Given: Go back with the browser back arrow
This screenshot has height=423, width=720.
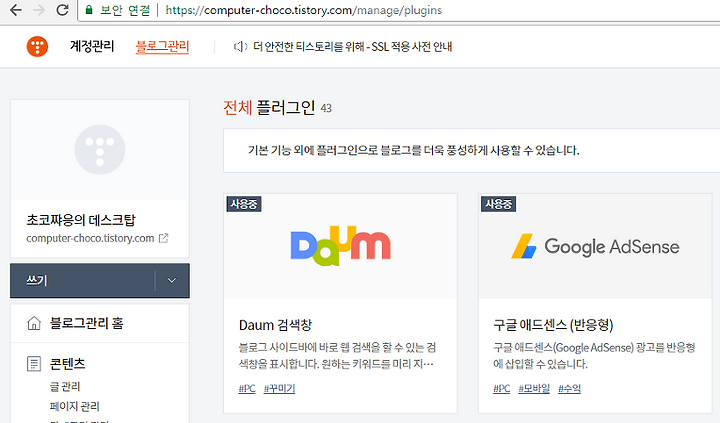Looking at the screenshot, I should coord(16,10).
